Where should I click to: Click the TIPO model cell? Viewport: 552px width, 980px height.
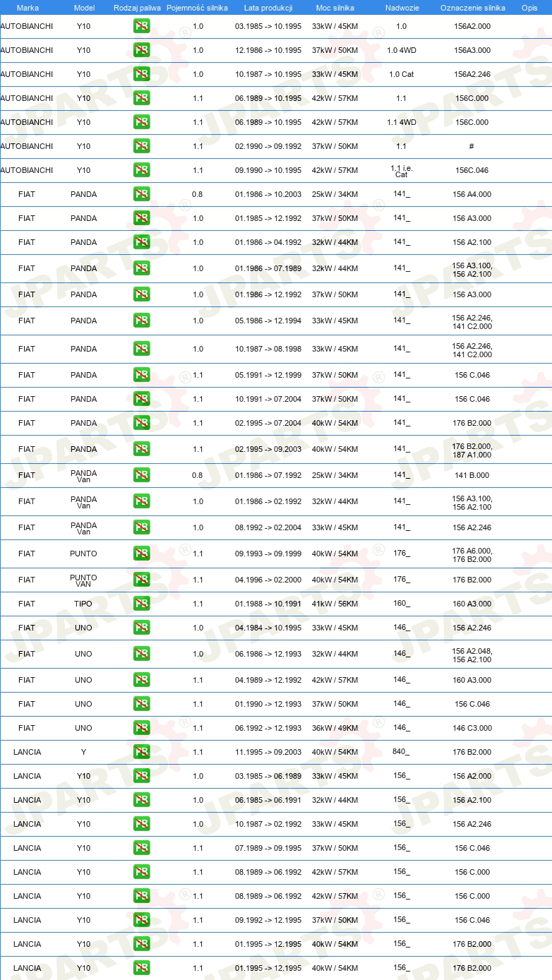pyautogui.click(x=84, y=604)
